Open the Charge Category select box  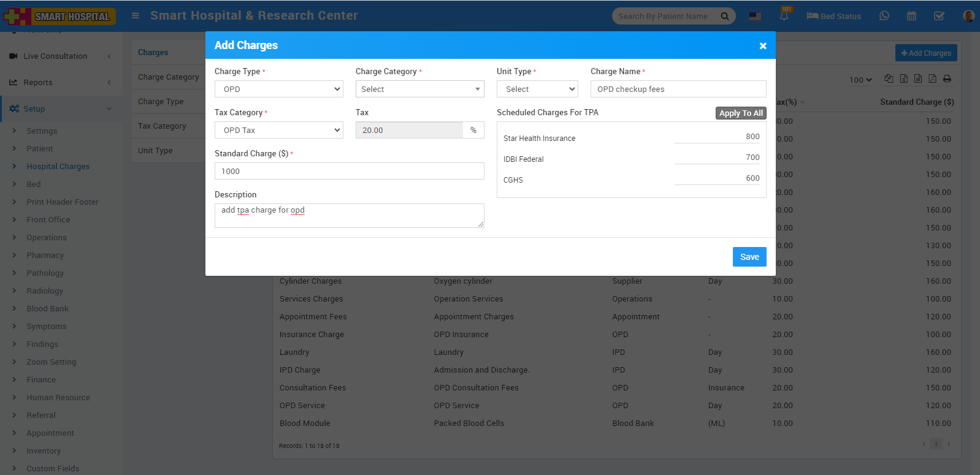[x=419, y=89]
